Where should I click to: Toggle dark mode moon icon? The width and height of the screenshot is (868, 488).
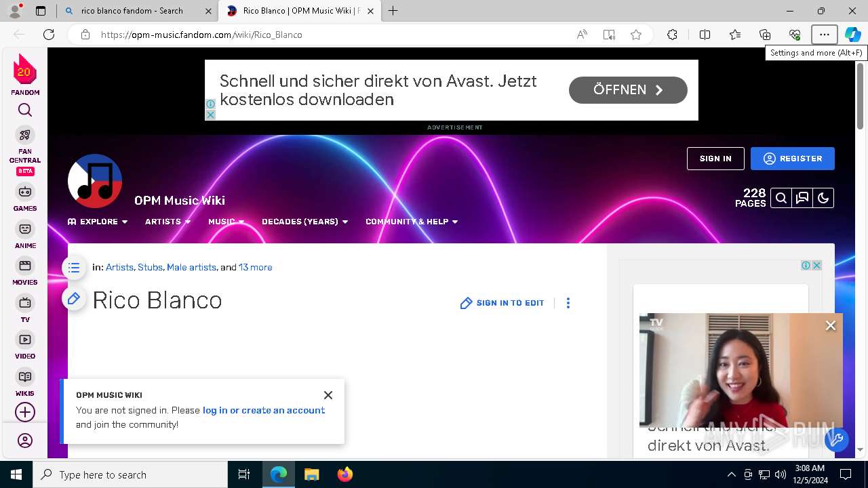tap(823, 198)
